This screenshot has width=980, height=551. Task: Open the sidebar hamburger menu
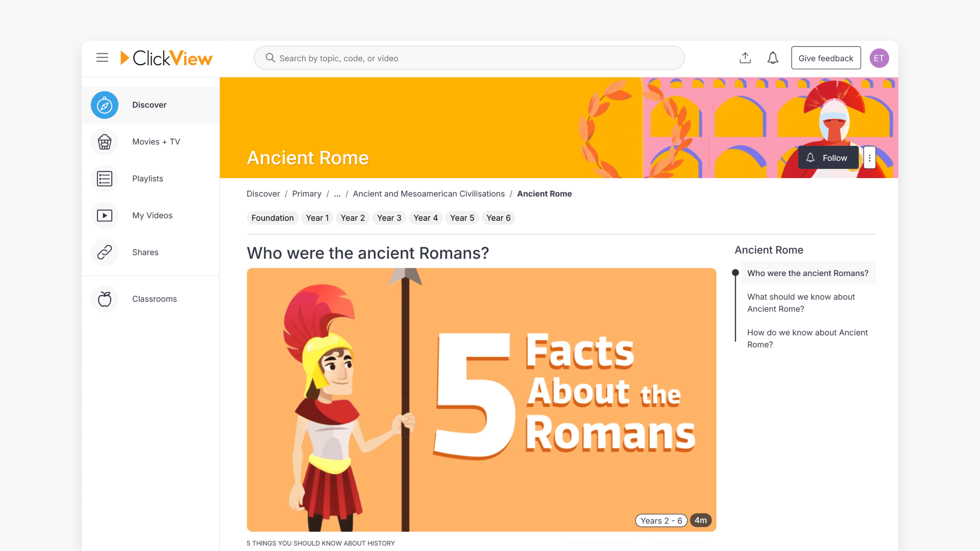tap(102, 58)
